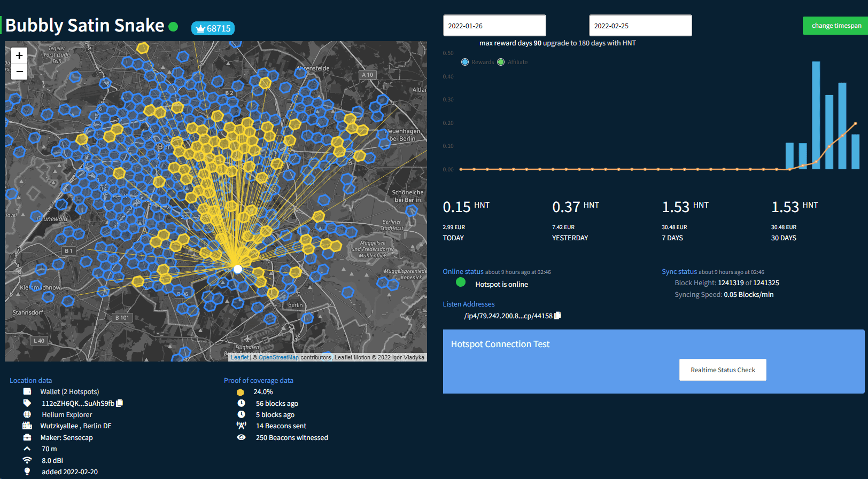Copy the listen address /ip4/79.242.200.8
Image resolution: width=868 pixels, height=479 pixels.
(x=557, y=316)
